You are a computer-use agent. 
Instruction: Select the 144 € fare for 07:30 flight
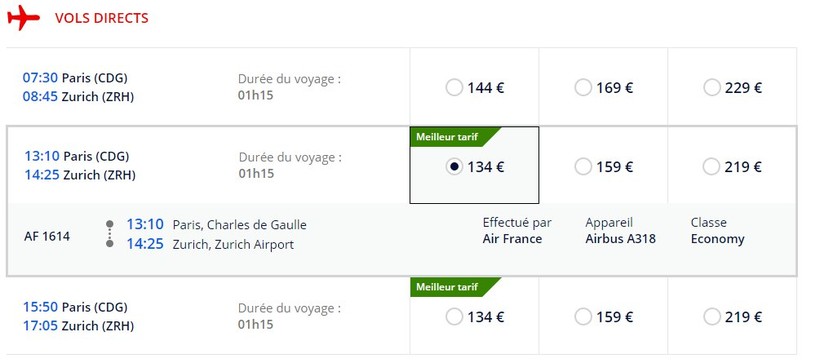coord(454,87)
